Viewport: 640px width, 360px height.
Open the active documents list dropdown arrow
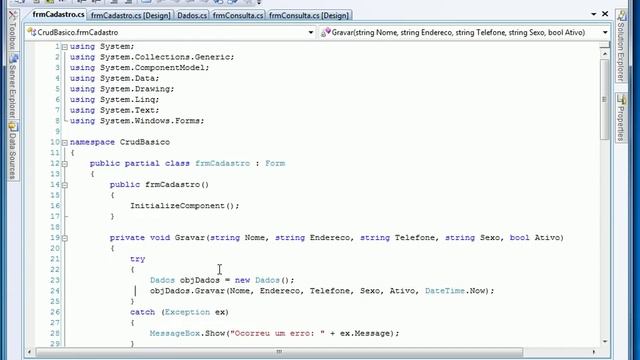(593, 14)
